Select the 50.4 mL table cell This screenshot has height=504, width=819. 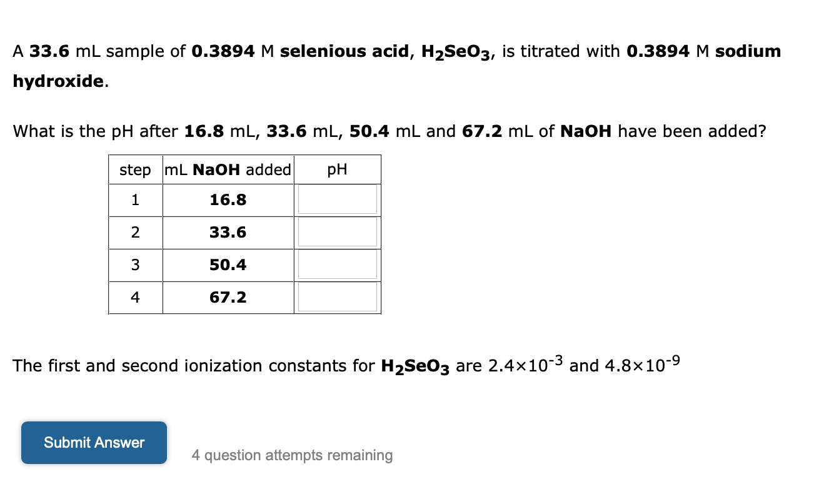pos(228,265)
